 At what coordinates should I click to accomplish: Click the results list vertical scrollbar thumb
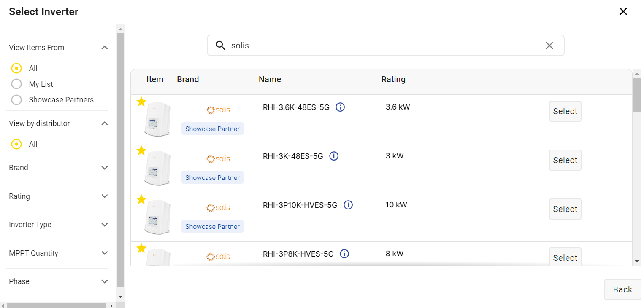click(637, 95)
